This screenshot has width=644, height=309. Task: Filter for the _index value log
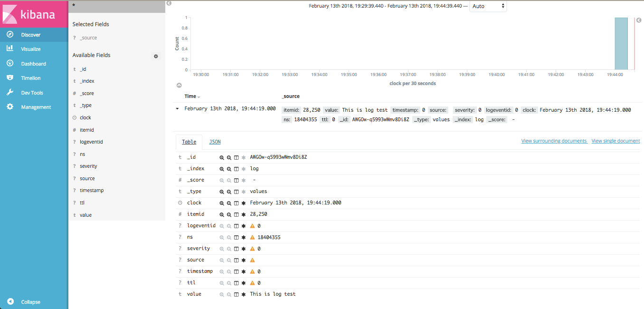point(222,168)
